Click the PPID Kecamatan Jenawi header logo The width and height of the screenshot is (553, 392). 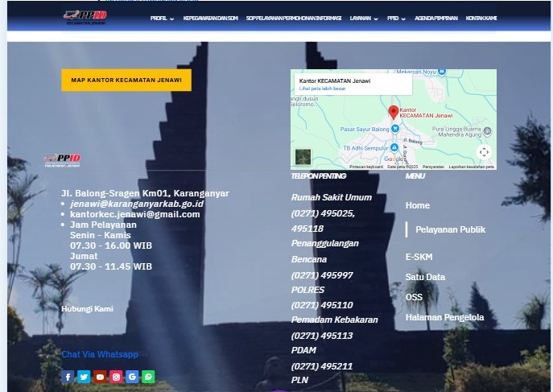click(85, 17)
